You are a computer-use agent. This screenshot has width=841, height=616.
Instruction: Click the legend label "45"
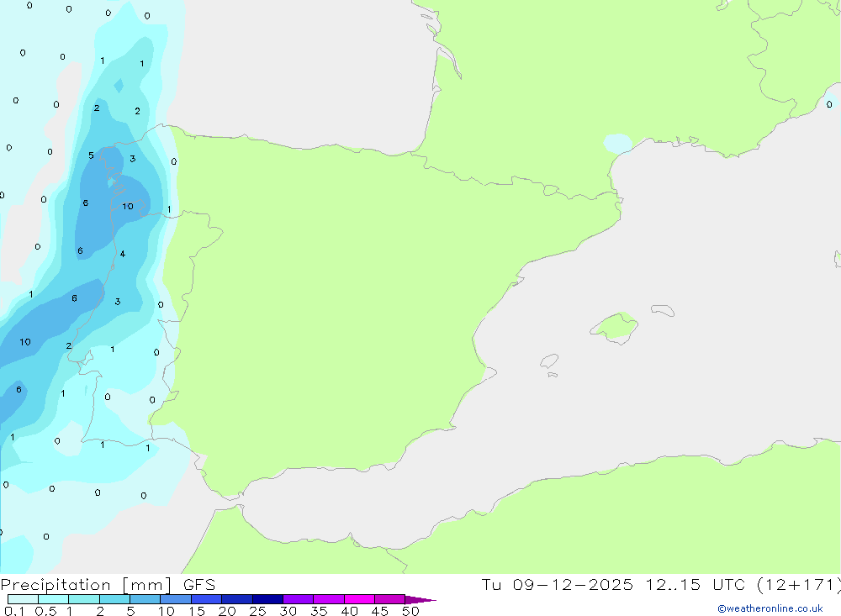tap(380, 611)
